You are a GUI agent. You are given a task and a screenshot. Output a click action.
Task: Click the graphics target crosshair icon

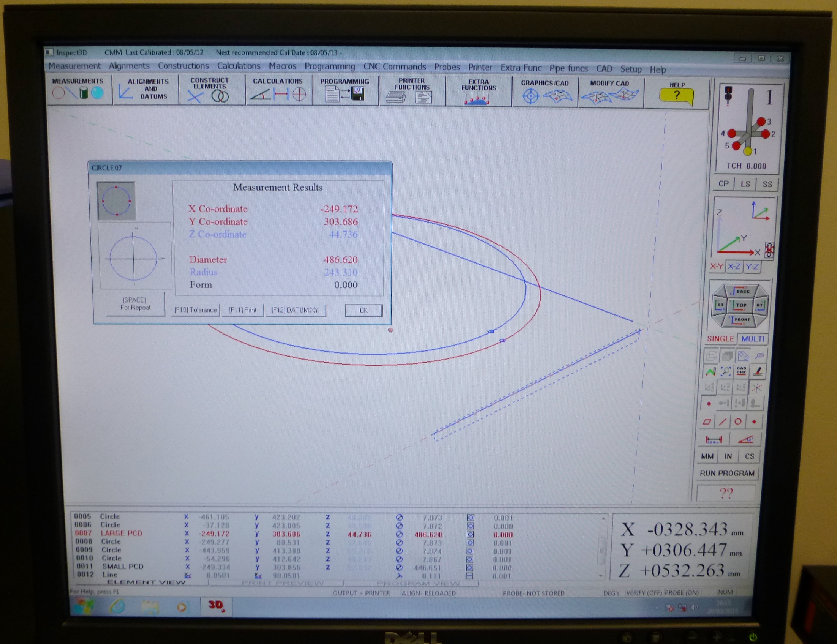click(530, 96)
